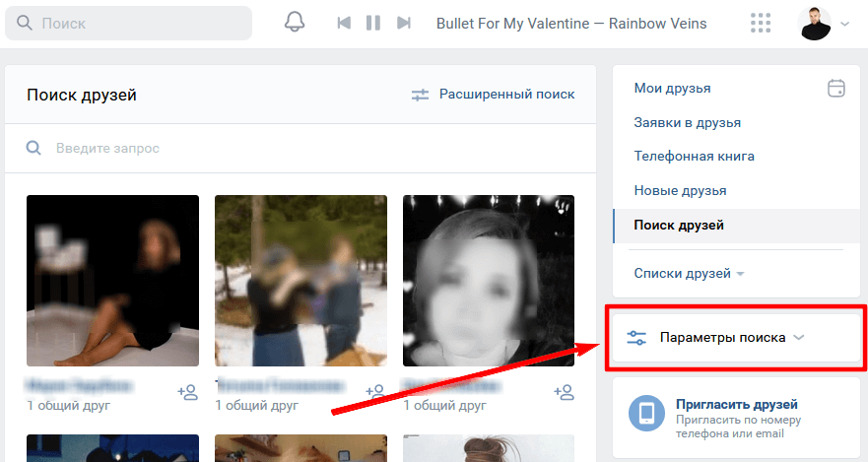This screenshot has width=868, height=462.
Task: Add first suggested person as friend
Action: tap(187, 392)
